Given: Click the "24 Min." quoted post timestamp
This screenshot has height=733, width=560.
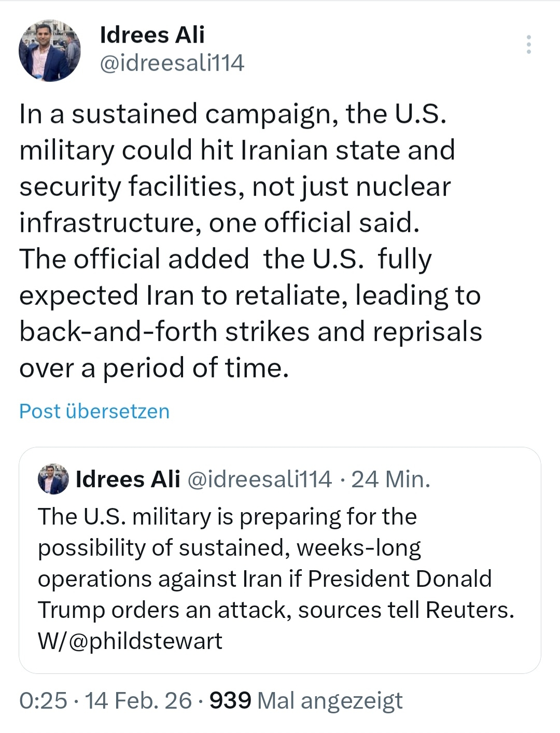Looking at the screenshot, I should point(391,480).
